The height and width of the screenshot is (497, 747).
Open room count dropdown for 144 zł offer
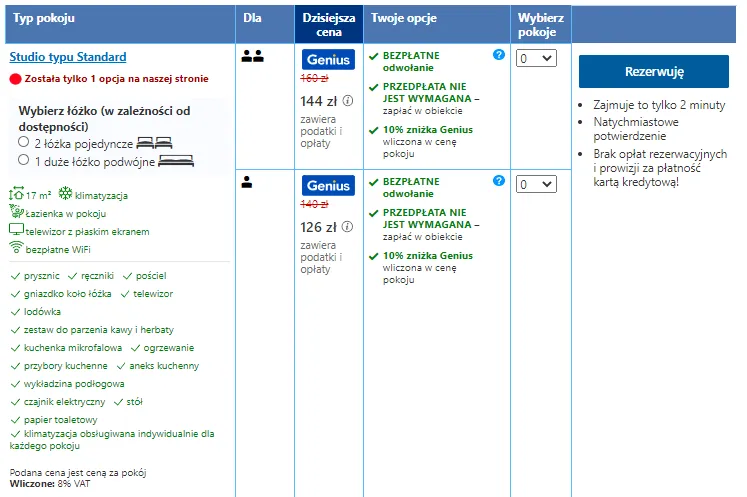tap(536, 58)
